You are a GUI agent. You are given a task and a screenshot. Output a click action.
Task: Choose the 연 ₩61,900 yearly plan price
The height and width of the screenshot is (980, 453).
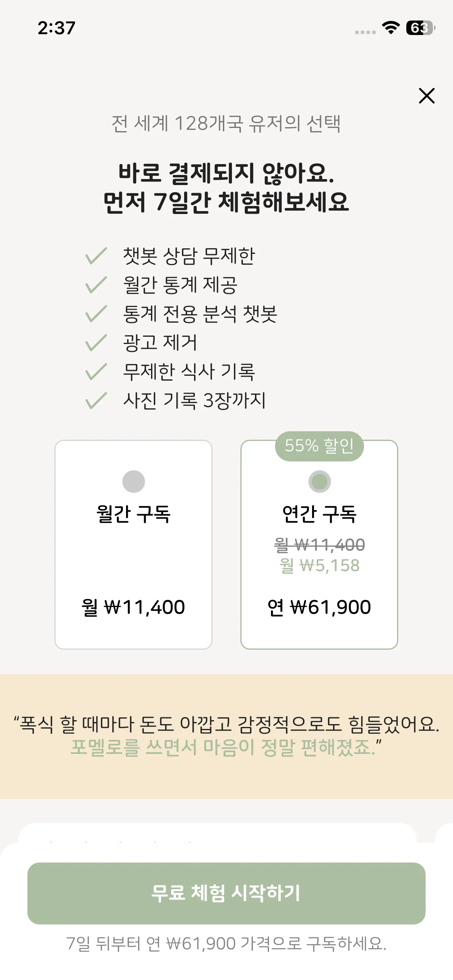pyautogui.click(x=319, y=607)
